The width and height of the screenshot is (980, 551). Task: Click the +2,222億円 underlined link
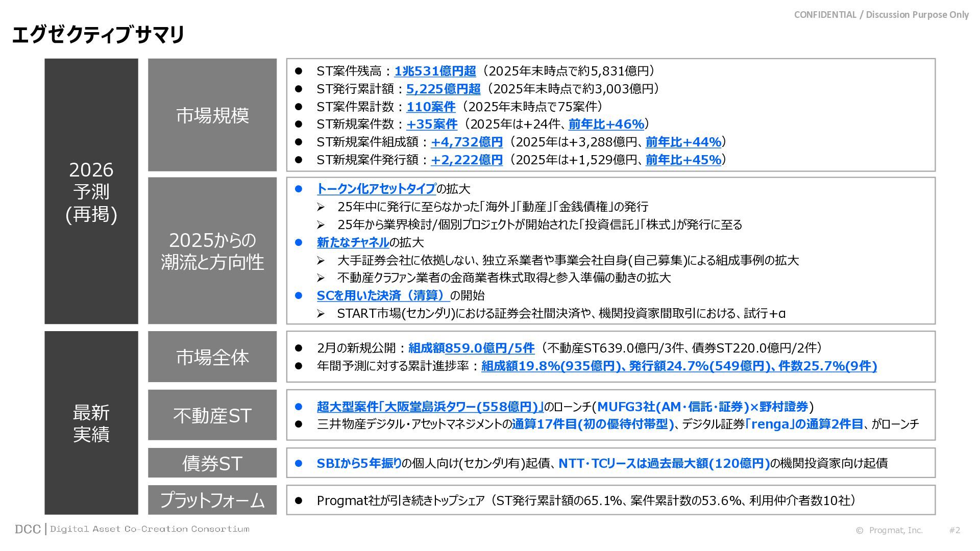click(x=467, y=160)
